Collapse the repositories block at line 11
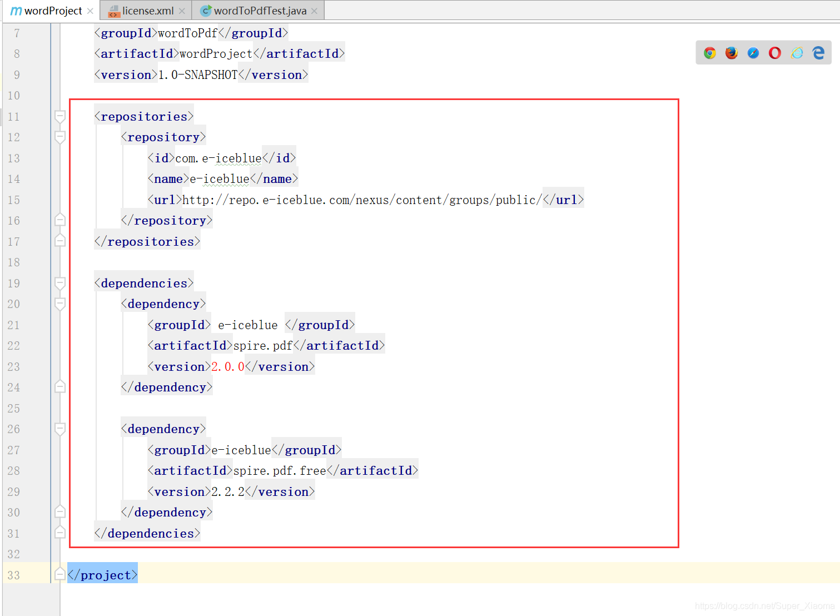This screenshot has height=616, width=840. pos(60,117)
